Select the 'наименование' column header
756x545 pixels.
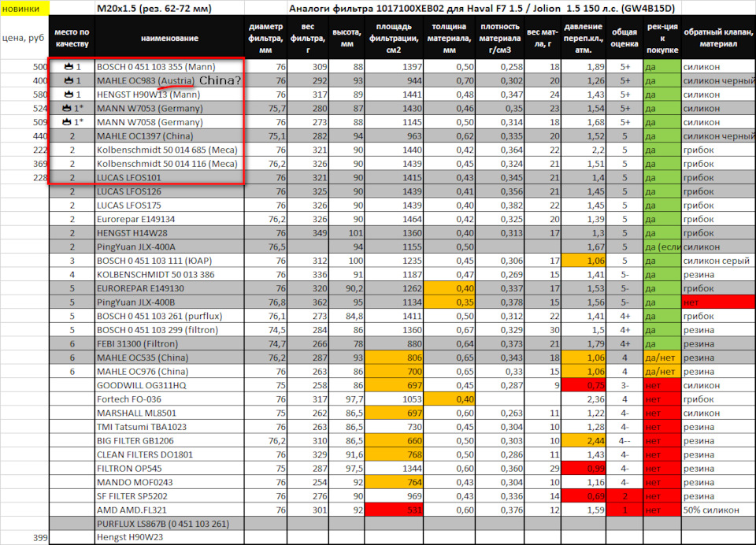coord(170,38)
